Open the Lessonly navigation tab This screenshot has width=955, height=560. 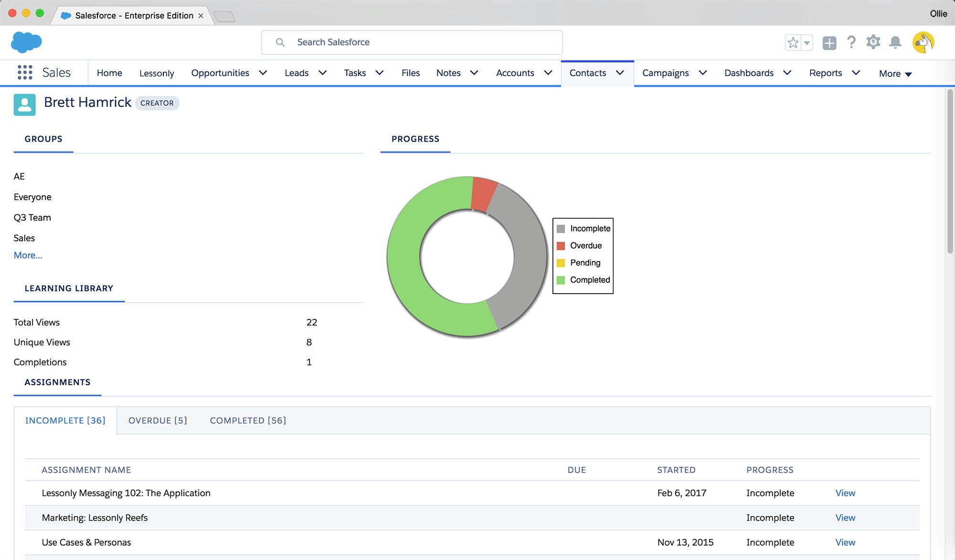(x=157, y=73)
